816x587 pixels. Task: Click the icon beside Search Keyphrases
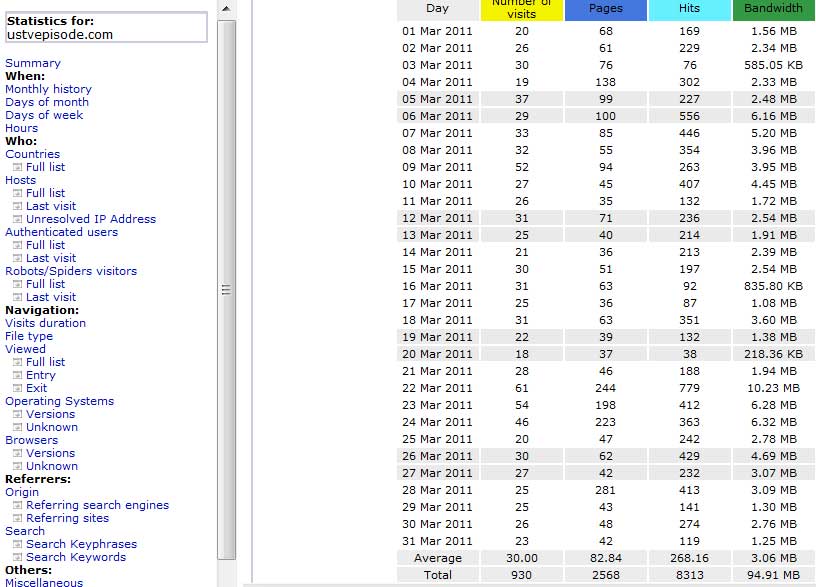(18, 544)
